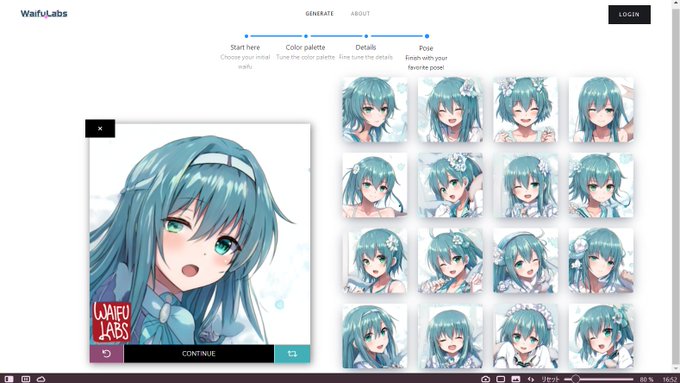Click the page's vertical scrollbar
680x383 pixels.
(676, 187)
